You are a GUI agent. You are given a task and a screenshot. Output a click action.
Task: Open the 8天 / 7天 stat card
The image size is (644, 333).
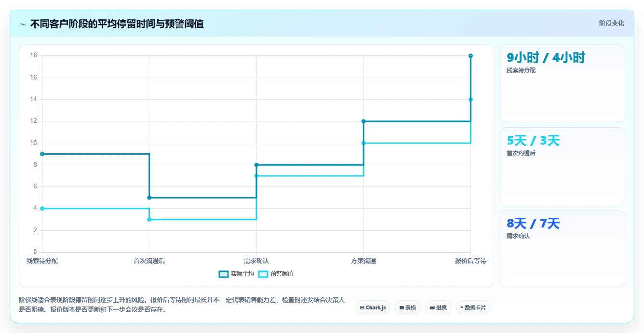(563, 249)
